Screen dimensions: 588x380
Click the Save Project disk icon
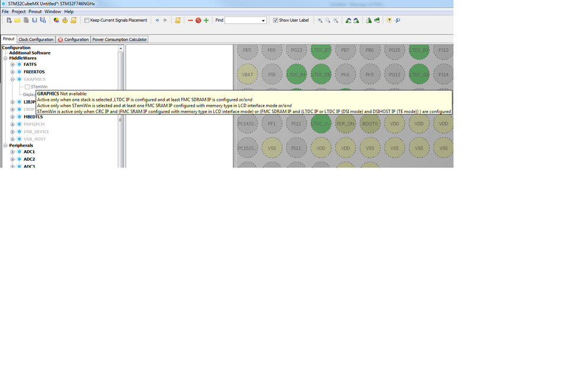coord(35,20)
